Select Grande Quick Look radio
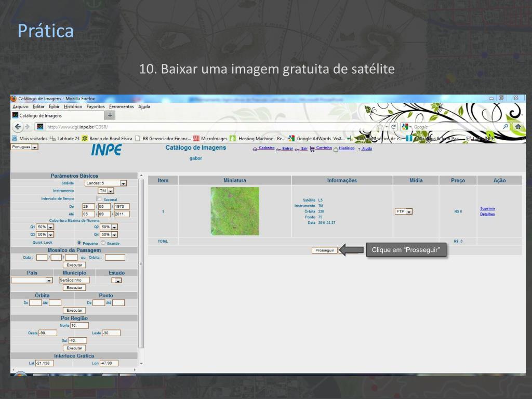Viewport: 532px width, 399px height. click(x=103, y=243)
